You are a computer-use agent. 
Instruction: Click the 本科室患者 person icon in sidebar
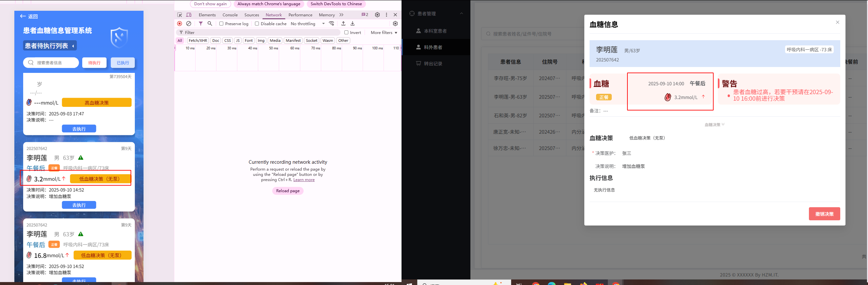(x=418, y=31)
